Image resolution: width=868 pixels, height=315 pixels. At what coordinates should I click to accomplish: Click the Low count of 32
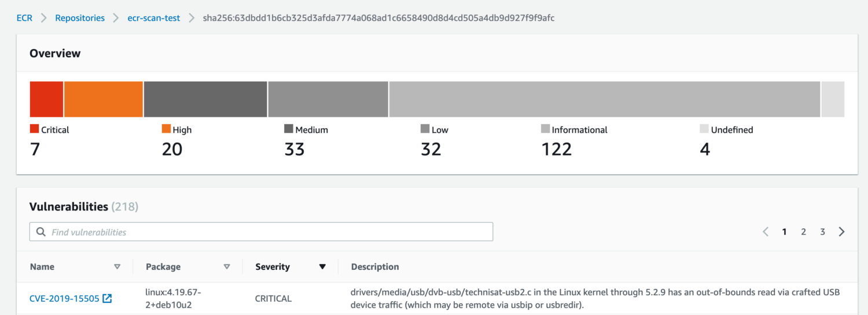[431, 149]
